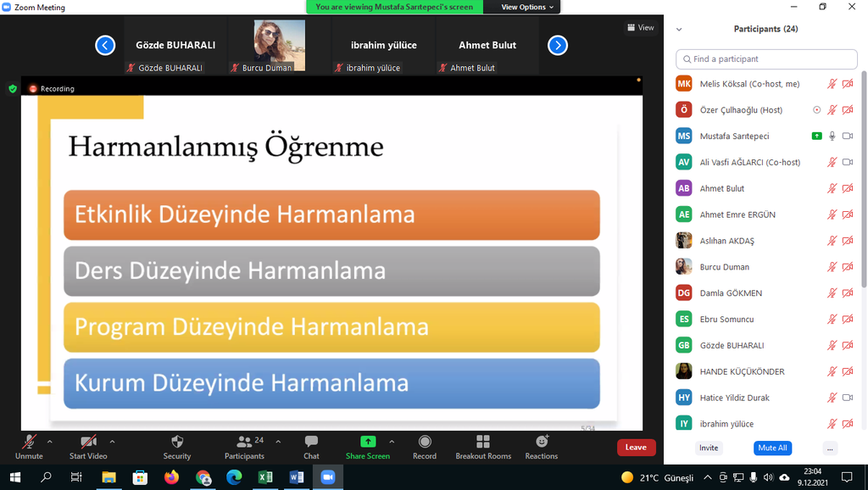Click the Mute All button
The height and width of the screenshot is (490, 868).
pos(772,448)
